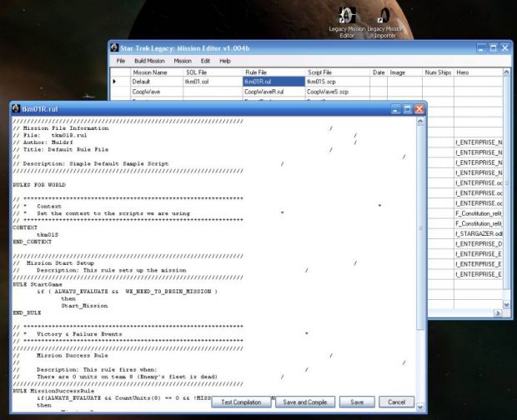Open the Legacy Mission Editor desktop shortcut

(x=347, y=22)
